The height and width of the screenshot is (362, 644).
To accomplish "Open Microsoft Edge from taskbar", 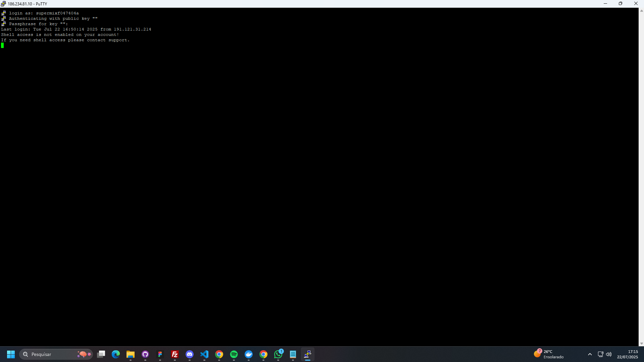I will point(116,354).
